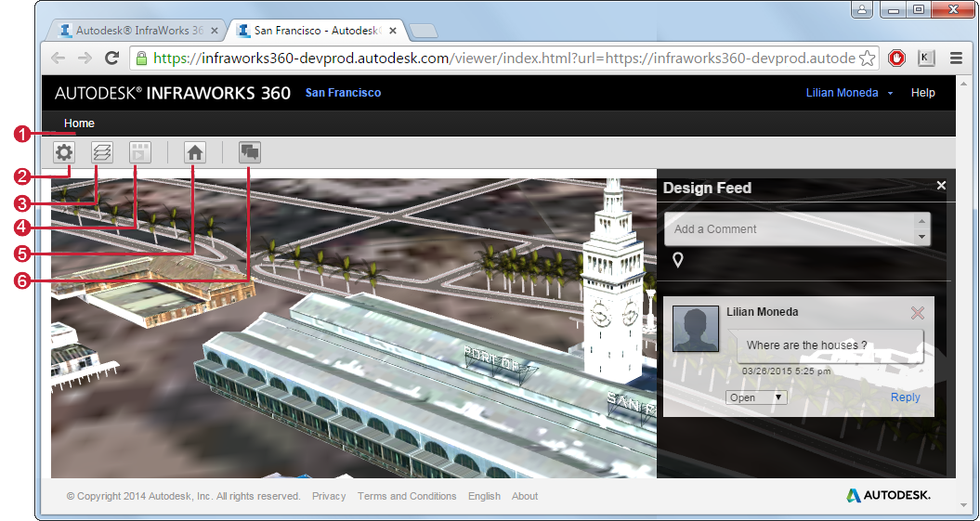Click the Privacy footer link
Image resolution: width=980 pixels, height=521 pixels.
click(329, 496)
